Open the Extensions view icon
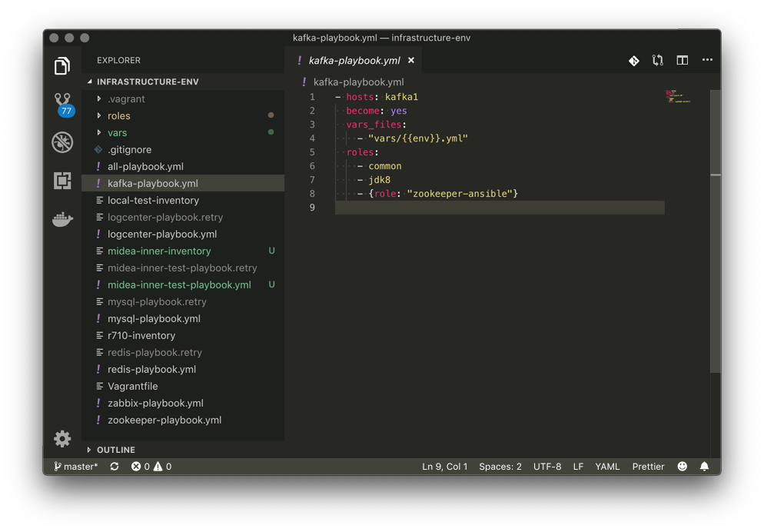Screen dimensions: 764x532 tap(62, 181)
